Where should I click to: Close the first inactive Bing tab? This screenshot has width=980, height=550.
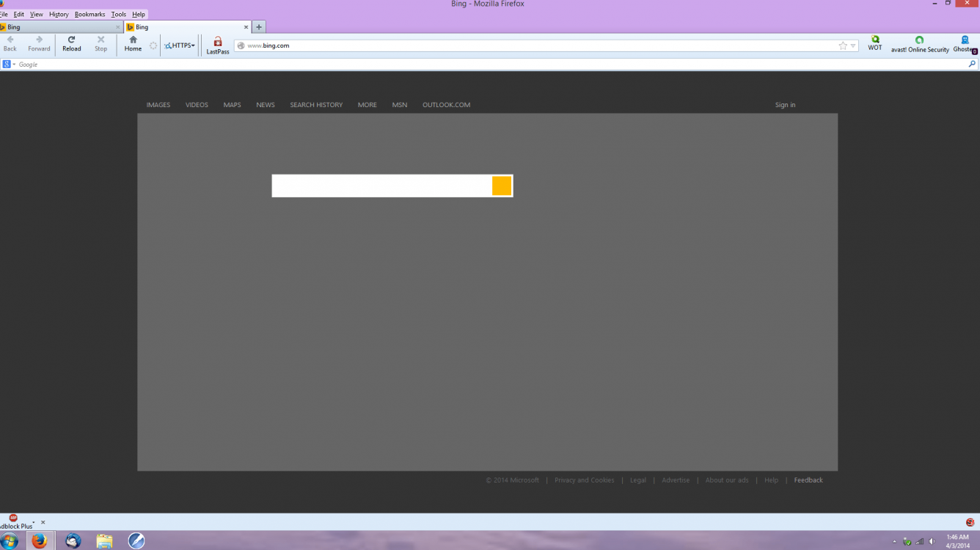pyautogui.click(x=117, y=27)
